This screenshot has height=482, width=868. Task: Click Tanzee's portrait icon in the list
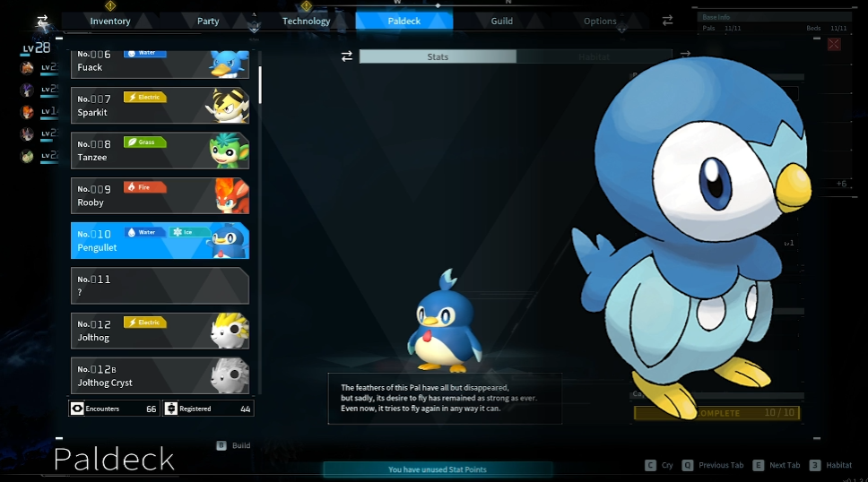[x=230, y=151]
